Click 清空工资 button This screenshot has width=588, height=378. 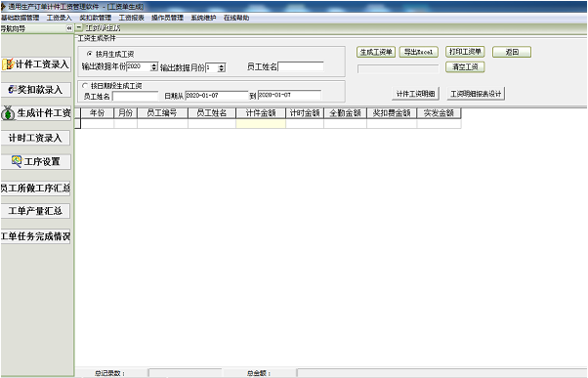(465, 67)
